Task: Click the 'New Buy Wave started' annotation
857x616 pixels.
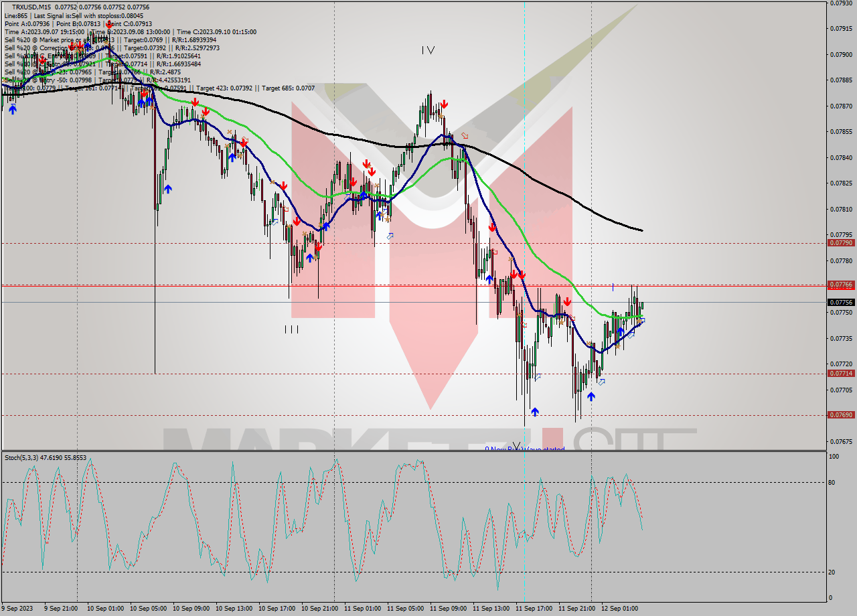Action: [528, 449]
